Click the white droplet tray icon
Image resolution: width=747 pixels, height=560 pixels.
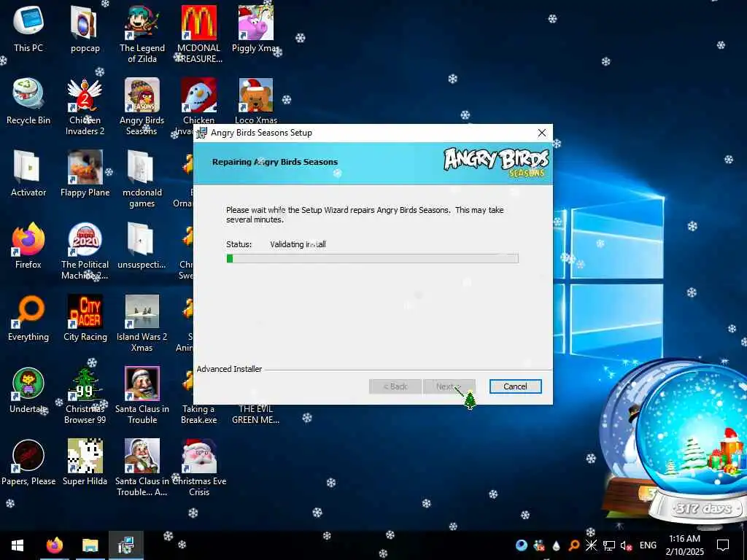click(557, 545)
